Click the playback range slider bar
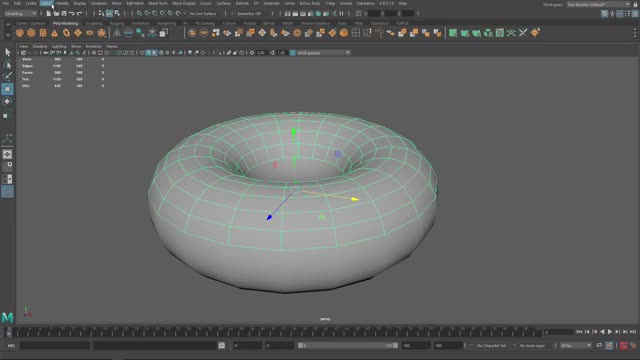Viewport: 640px width, 360px height. tap(348, 346)
